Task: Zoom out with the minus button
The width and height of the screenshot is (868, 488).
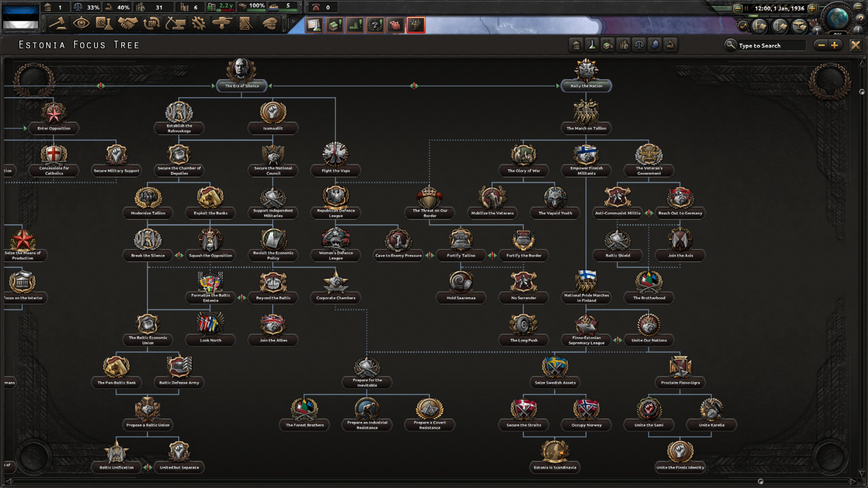Action: coord(821,45)
